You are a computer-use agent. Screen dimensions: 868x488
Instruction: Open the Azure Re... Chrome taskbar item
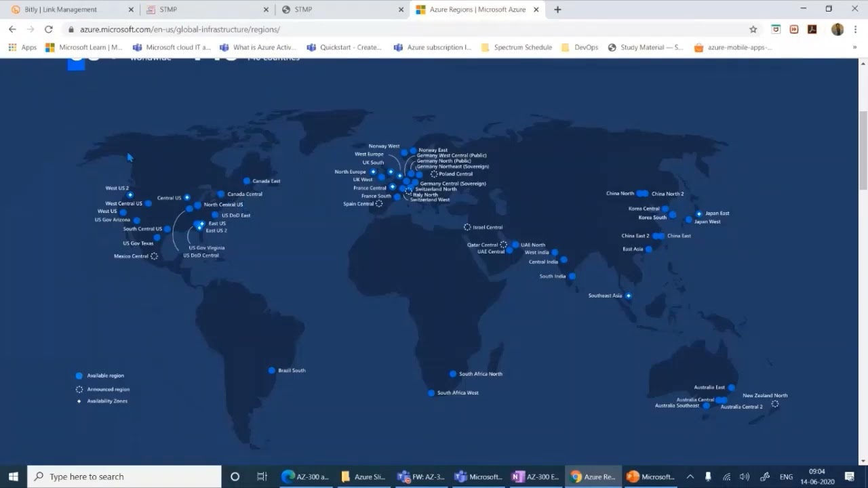[593, 476]
